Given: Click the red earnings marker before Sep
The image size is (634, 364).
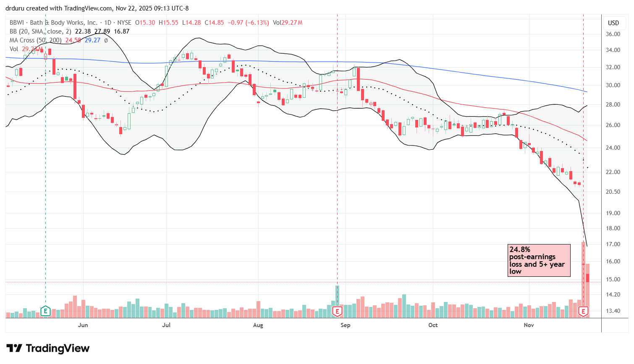Looking at the screenshot, I should coord(337,311).
